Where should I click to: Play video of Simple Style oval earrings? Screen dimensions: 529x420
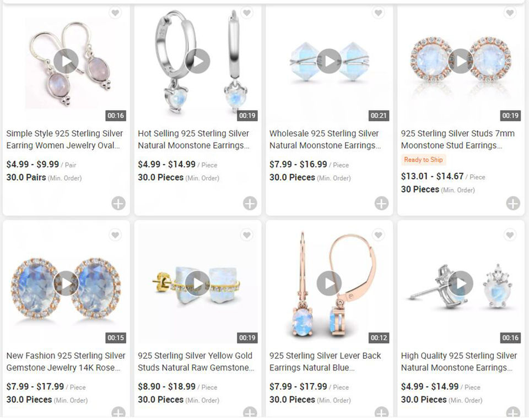66,61
